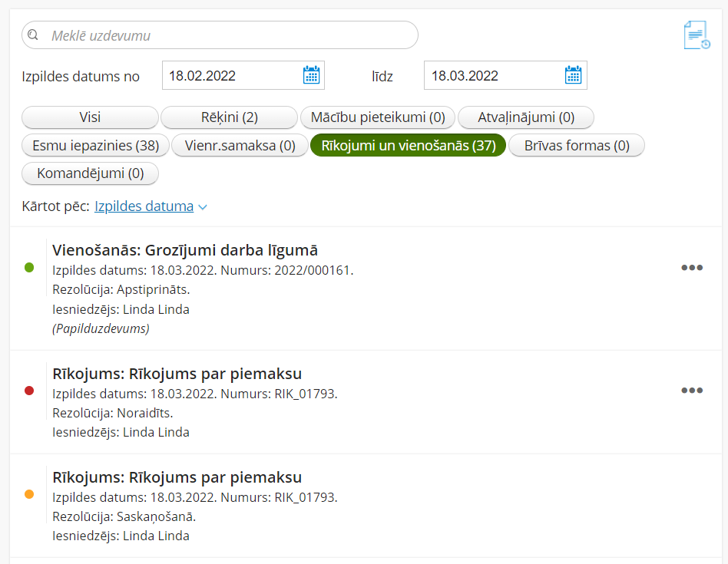Viewport: 728px width, 564px height.
Task: Focus the Meklē uzdevumu search field
Action: 220,35
